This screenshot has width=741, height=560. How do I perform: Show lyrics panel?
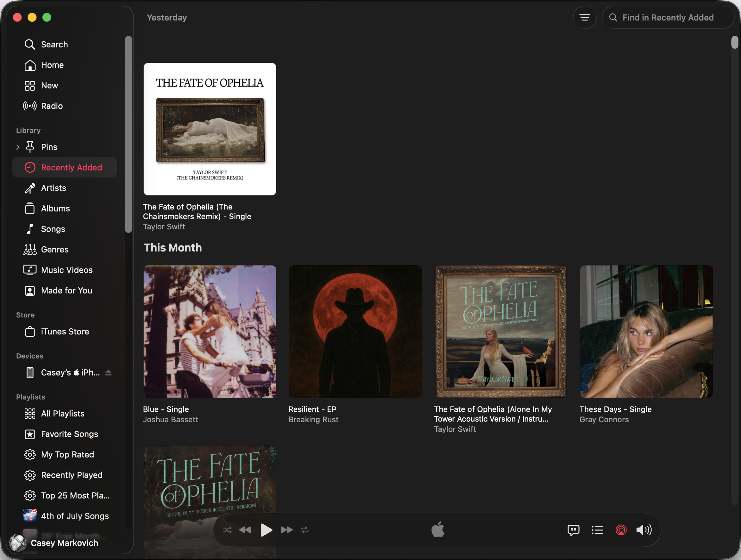coord(573,530)
